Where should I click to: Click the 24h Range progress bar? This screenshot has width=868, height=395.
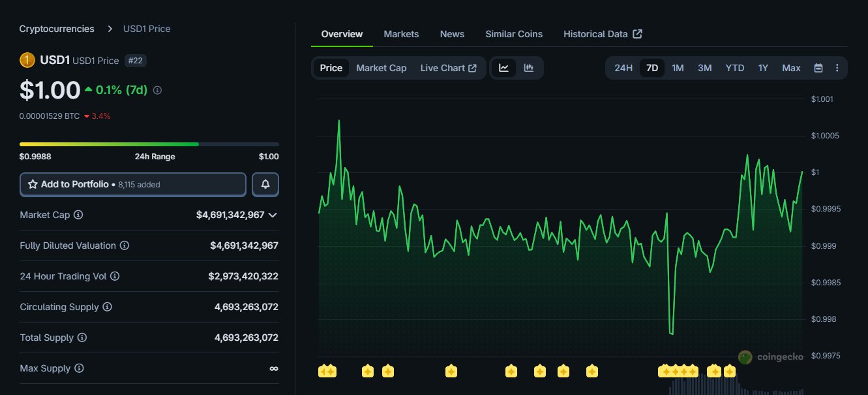click(149, 144)
